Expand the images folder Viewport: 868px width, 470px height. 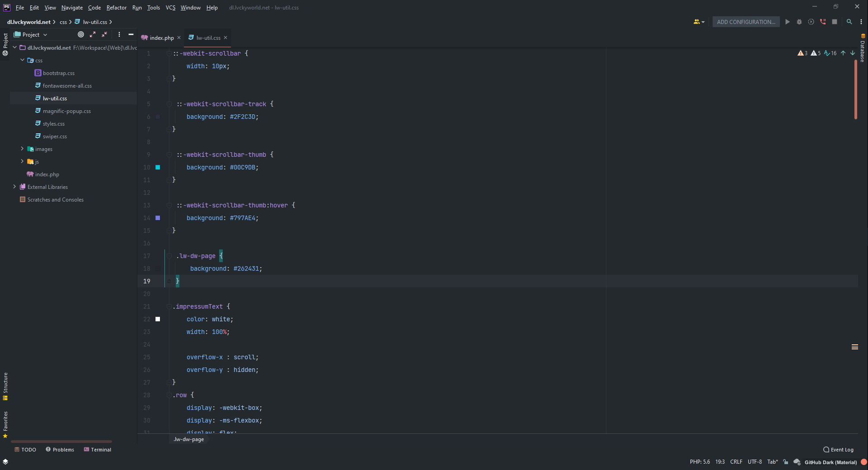22,149
